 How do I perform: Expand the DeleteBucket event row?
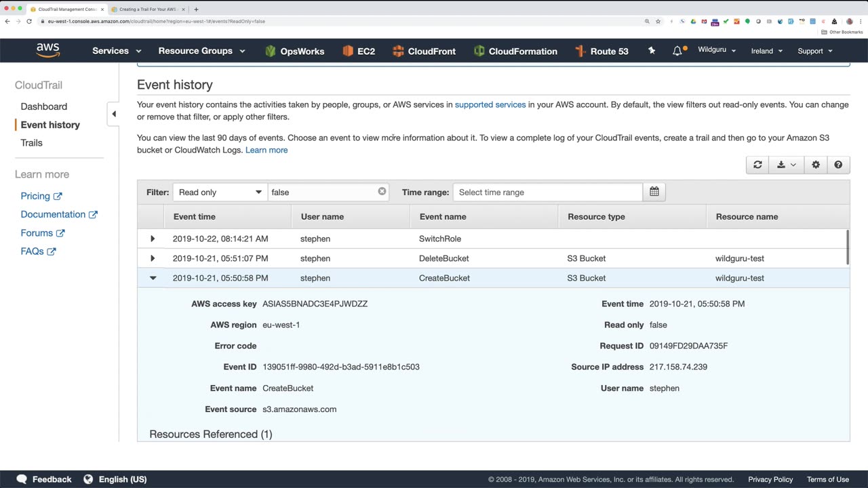coord(153,258)
